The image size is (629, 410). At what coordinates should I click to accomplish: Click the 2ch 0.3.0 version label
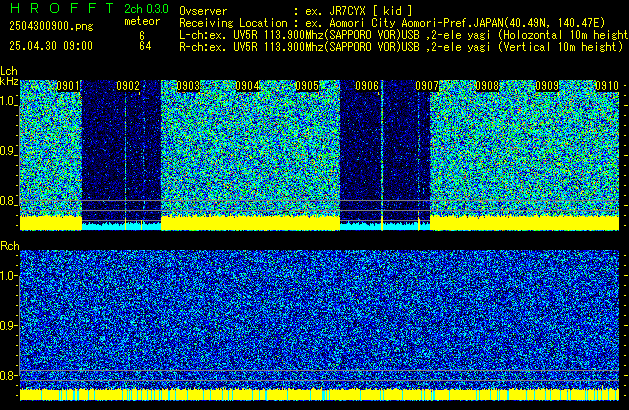click(146, 9)
